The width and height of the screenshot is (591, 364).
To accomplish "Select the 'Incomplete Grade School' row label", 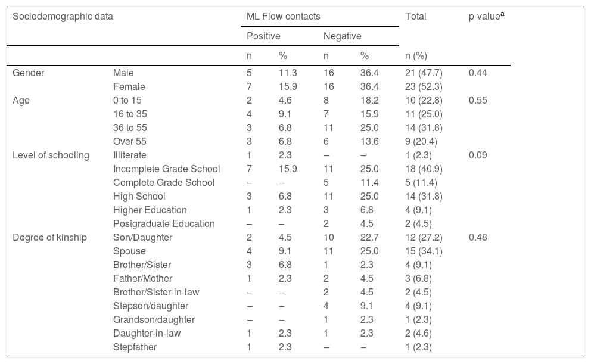I will click(x=166, y=169).
